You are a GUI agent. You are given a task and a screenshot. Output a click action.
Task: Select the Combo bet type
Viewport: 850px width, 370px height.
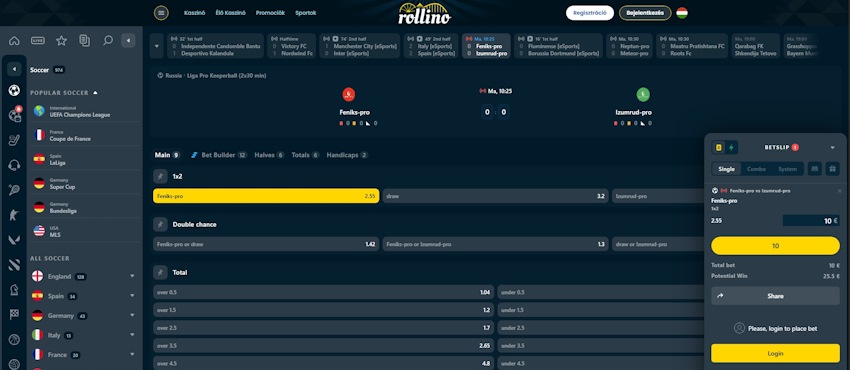(x=756, y=169)
